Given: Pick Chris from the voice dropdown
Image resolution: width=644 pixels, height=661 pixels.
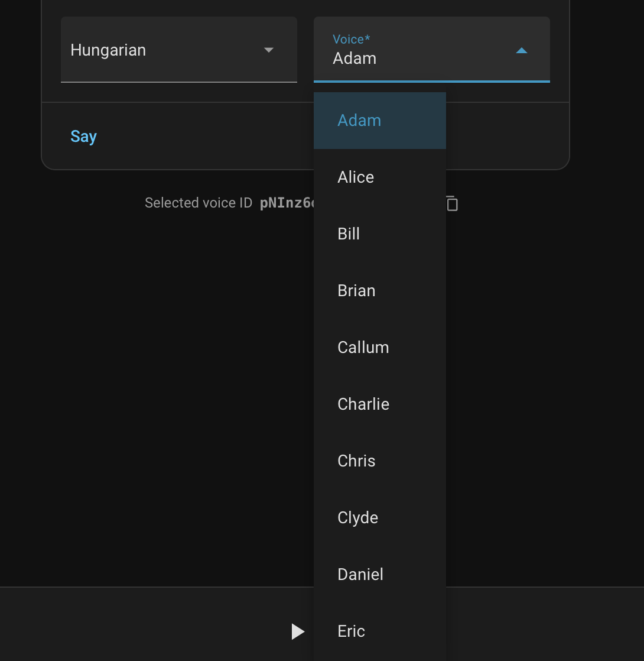Looking at the screenshot, I should [x=356, y=461].
